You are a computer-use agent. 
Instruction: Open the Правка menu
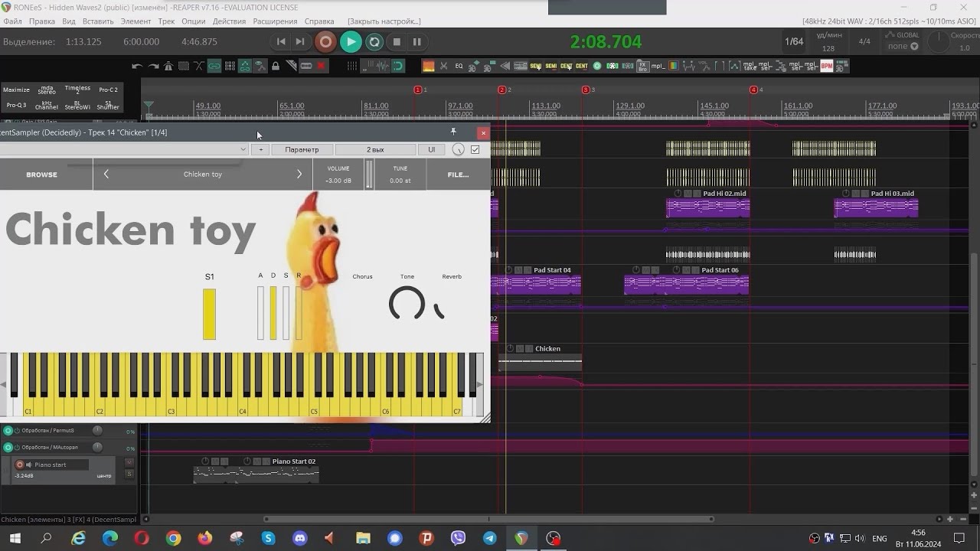(x=41, y=21)
